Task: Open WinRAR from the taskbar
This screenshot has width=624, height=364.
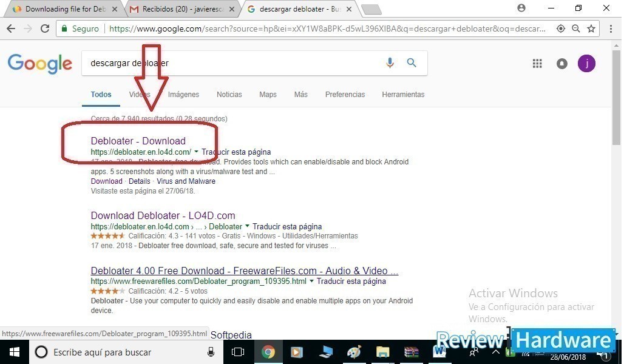Action: pyautogui.click(x=411, y=352)
